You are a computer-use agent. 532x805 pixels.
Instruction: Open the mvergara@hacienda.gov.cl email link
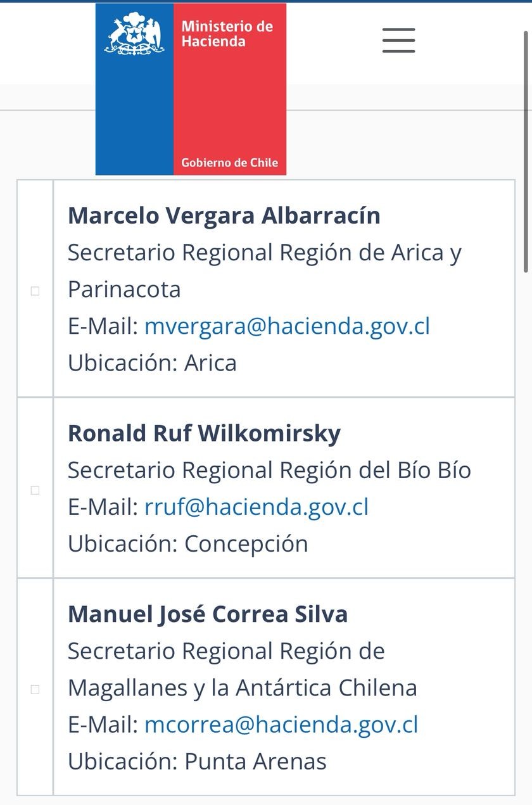287,326
